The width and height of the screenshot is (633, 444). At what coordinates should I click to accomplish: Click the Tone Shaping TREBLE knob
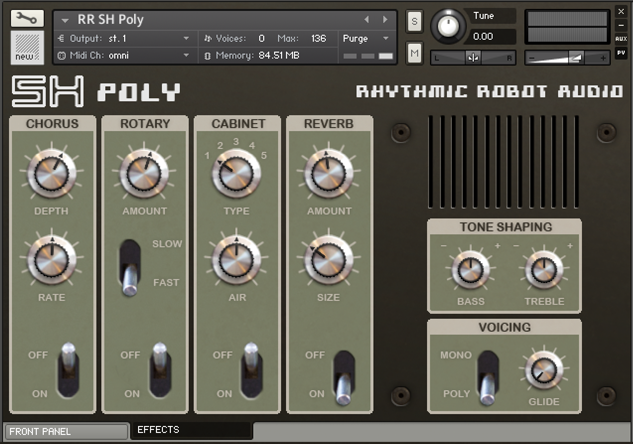[x=544, y=269]
